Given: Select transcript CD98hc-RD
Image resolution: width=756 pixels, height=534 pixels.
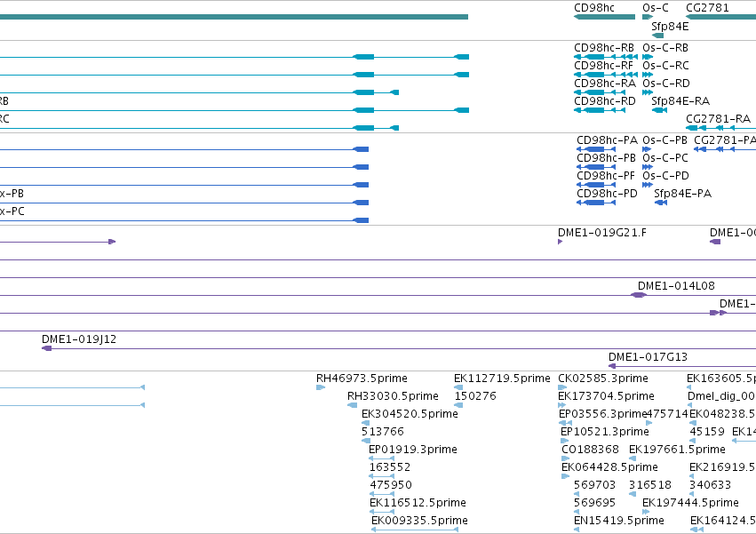Looking at the screenshot, I should [605, 101].
